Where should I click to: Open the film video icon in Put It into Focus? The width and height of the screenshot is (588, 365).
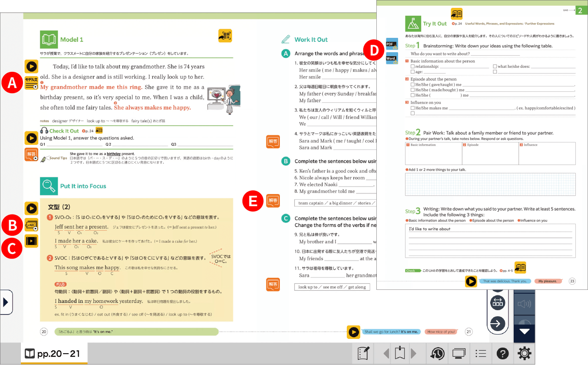(x=31, y=241)
